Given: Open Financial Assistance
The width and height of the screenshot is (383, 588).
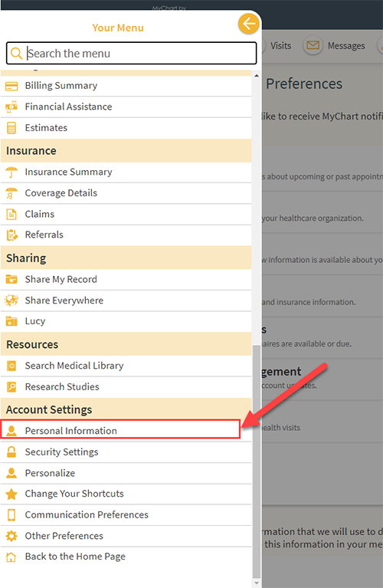Looking at the screenshot, I should coord(126,107).
